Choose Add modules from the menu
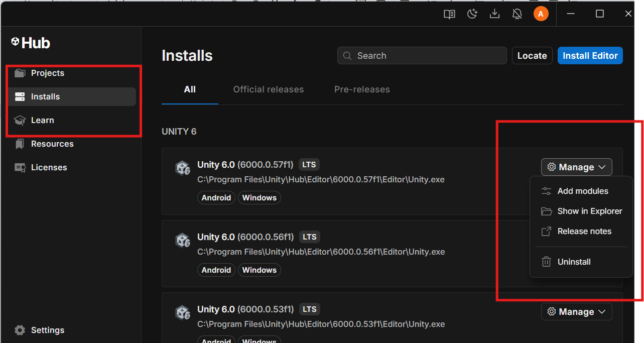Screen dimensions: 644x343 581,191
